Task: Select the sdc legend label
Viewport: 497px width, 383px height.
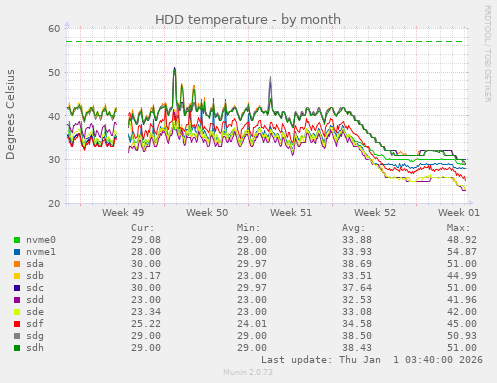Action: (x=35, y=288)
